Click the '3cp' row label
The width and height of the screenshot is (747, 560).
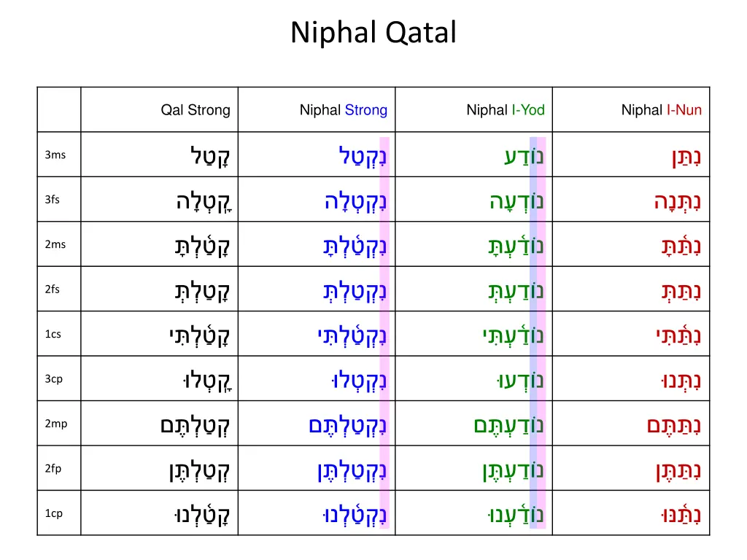[53, 379]
